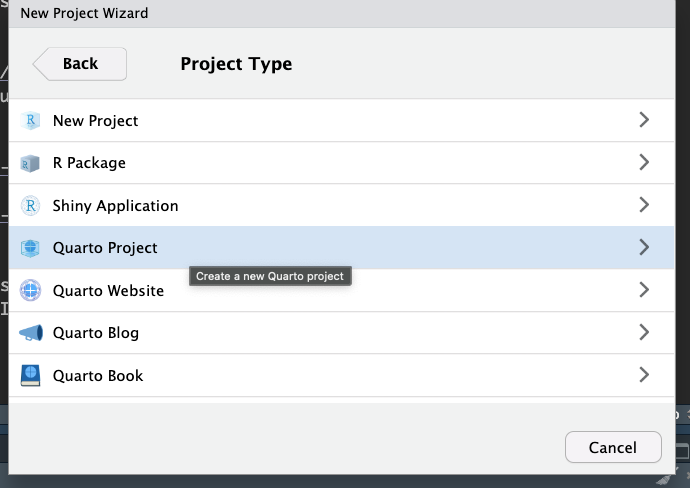Click the Quarto Book icon
This screenshot has height=488, width=690.
click(x=31, y=376)
